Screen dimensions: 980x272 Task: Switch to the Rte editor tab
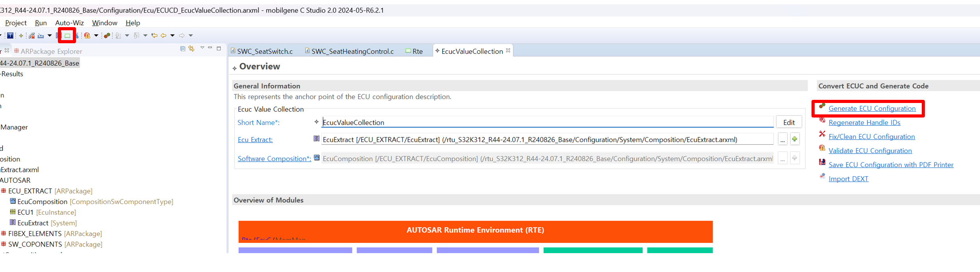click(x=417, y=51)
